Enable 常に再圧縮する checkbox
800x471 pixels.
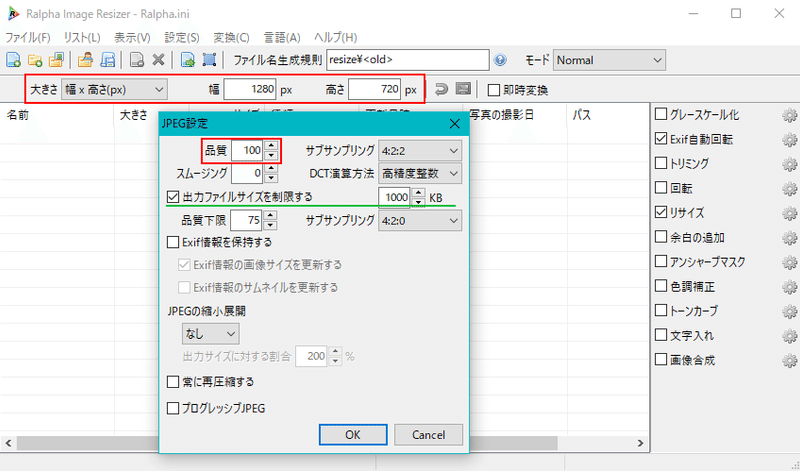coord(173,382)
